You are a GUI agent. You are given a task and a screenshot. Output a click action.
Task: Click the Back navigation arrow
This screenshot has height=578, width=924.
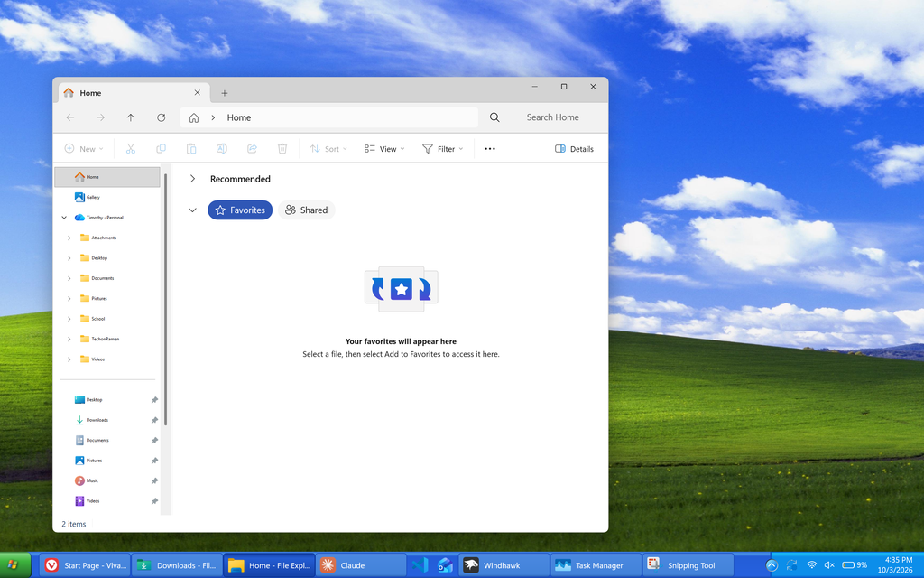tap(70, 117)
